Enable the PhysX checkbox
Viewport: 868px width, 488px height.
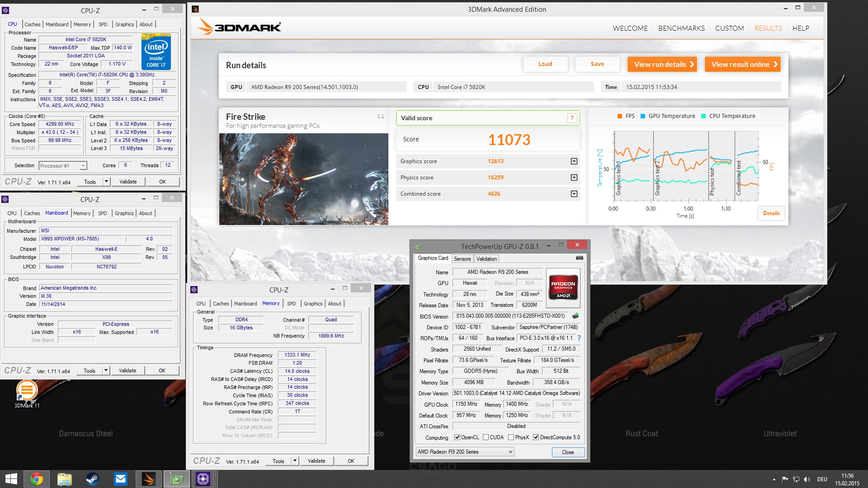pos(511,437)
